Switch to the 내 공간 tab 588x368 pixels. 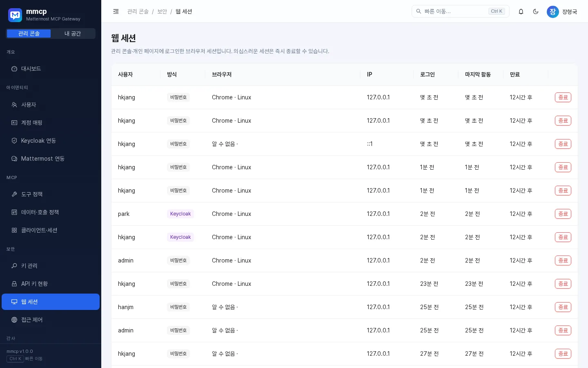[73, 34]
